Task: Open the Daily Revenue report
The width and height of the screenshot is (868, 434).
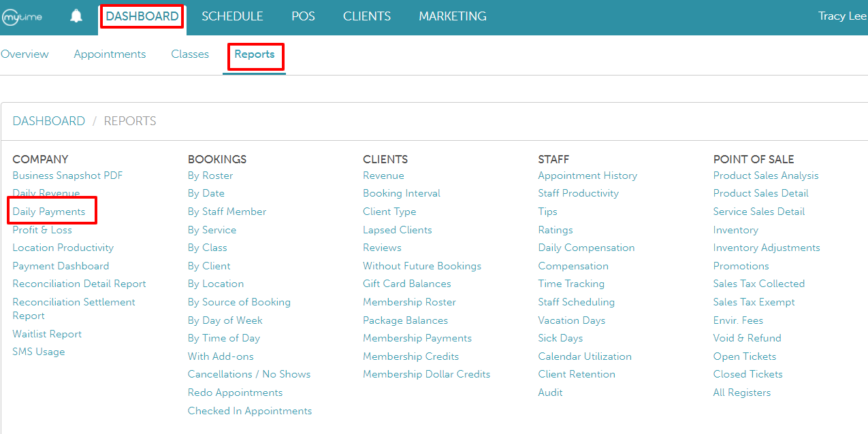Action: coord(46,193)
